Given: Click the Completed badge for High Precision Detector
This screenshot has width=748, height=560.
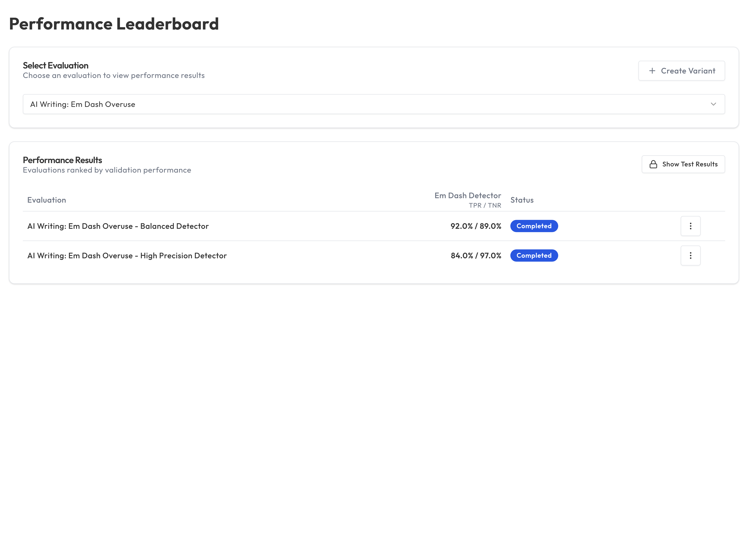Looking at the screenshot, I should click(x=534, y=255).
